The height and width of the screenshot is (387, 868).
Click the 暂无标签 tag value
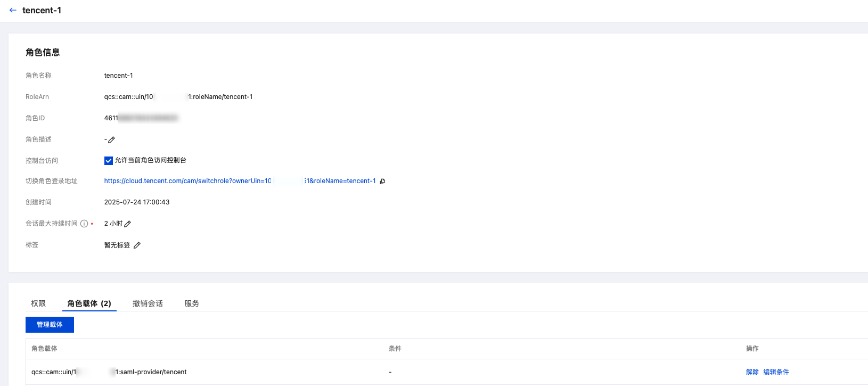[117, 245]
